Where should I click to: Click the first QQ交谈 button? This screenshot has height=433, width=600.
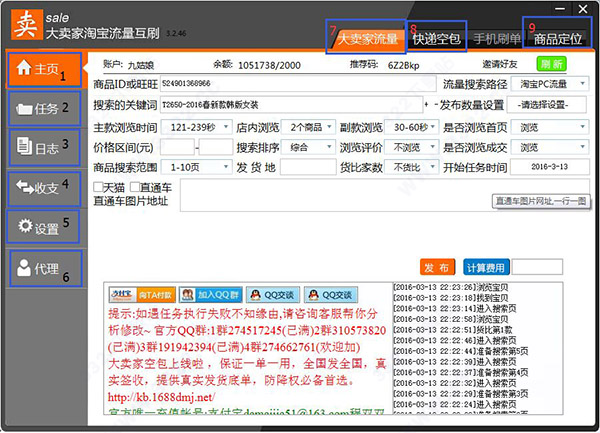tap(273, 295)
